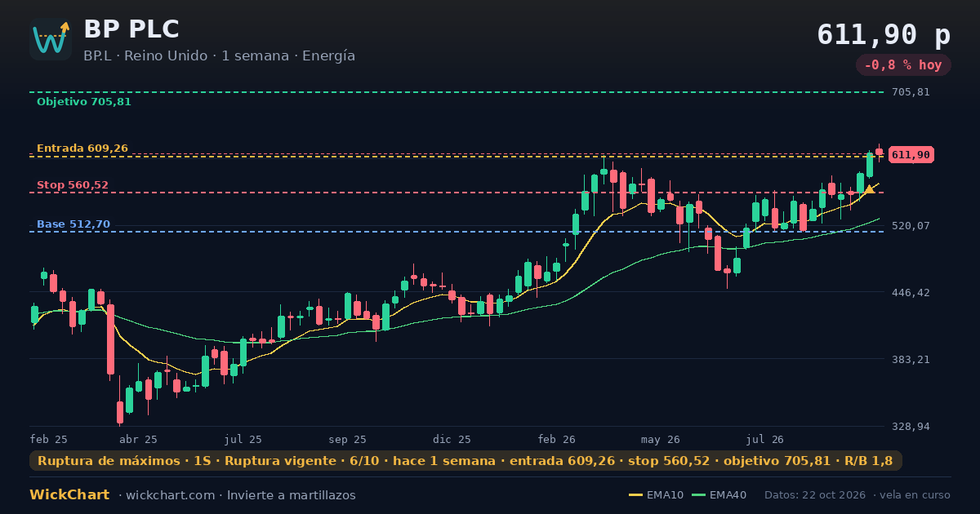
Task: Click the 446,42 price axis value
Action: click(x=911, y=293)
